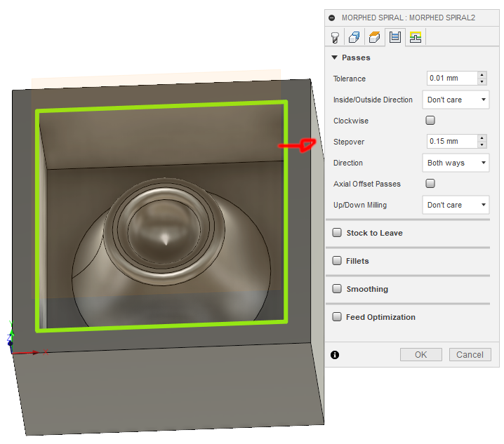Cancel the Morphed Spiral dialog
504x444 pixels.
(x=470, y=355)
